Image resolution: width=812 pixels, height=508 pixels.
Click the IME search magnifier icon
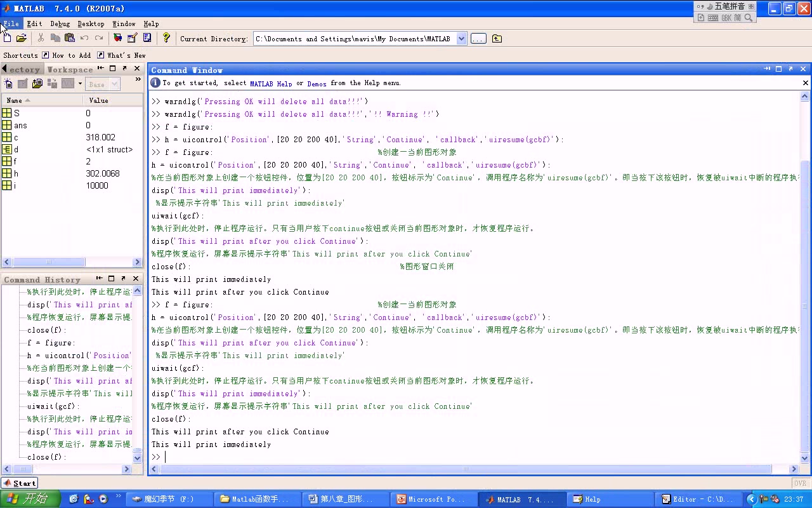tap(749, 18)
